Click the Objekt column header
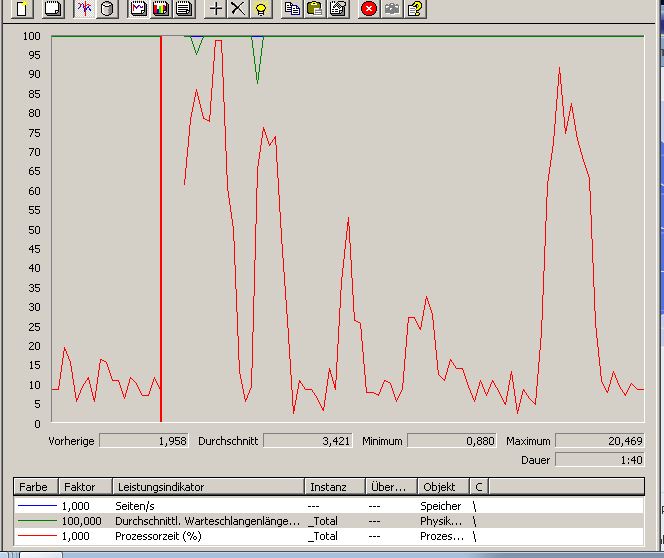Screen dimensions: 664x558 [x=444, y=487]
